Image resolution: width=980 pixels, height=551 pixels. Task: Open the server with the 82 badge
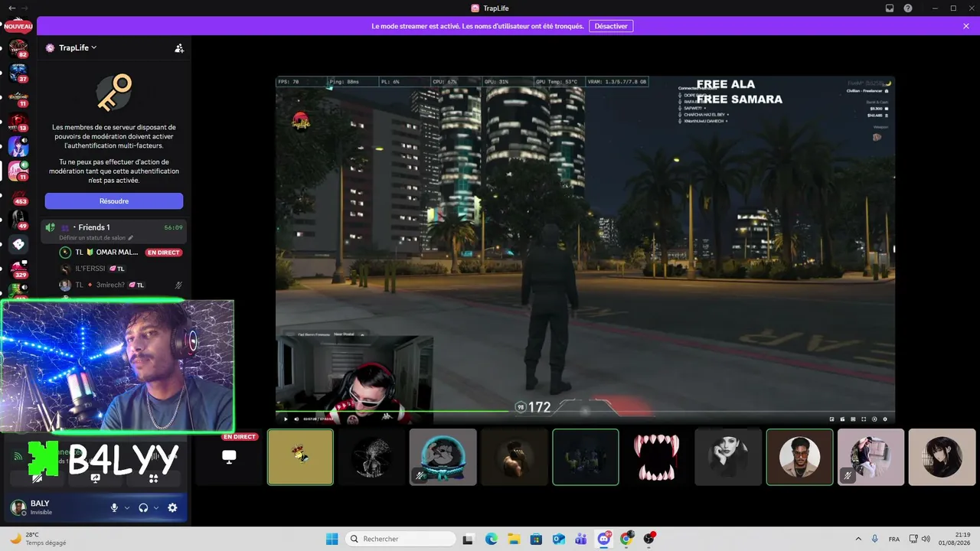(x=18, y=48)
